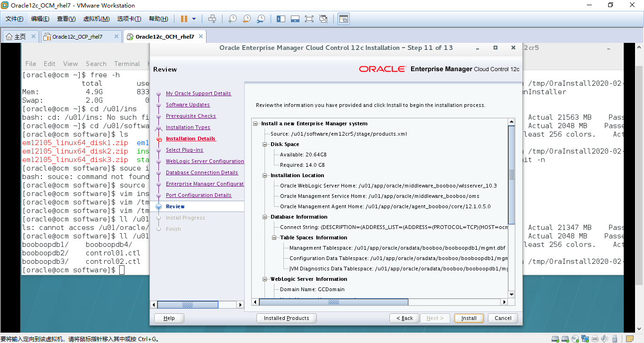Image resolution: width=644 pixels, height=343 pixels.
Task: Send Ctrl+Alt+Del to the virtual machine
Action: tap(212, 19)
